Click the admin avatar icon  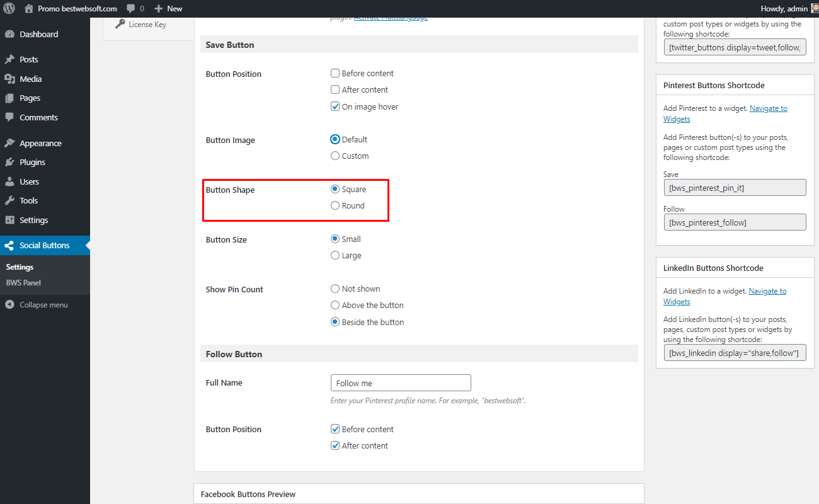[x=814, y=9]
